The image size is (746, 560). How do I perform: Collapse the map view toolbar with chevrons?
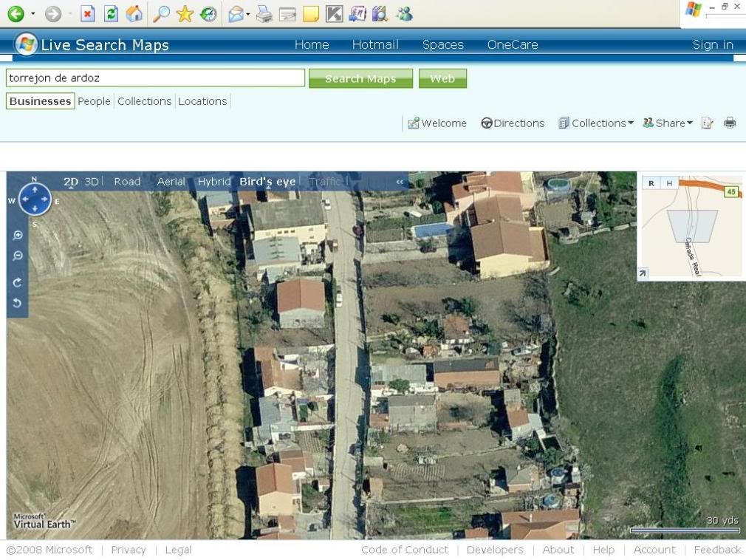pyautogui.click(x=400, y=182)
